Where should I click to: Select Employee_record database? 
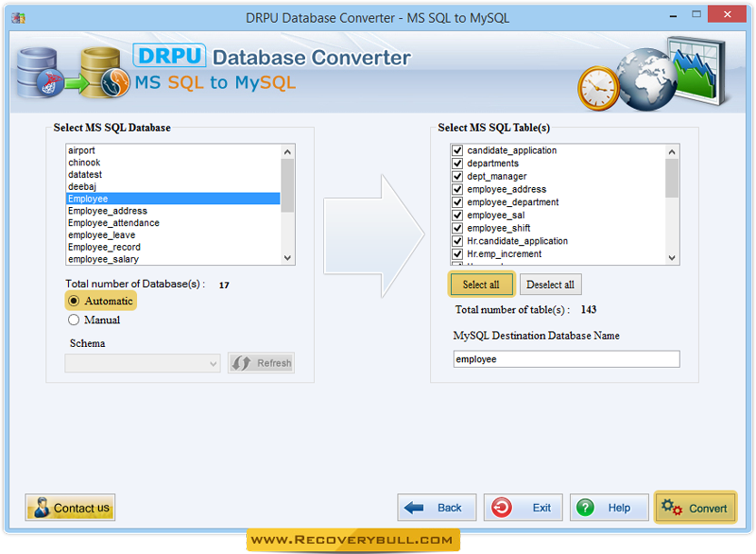(173, 247)
